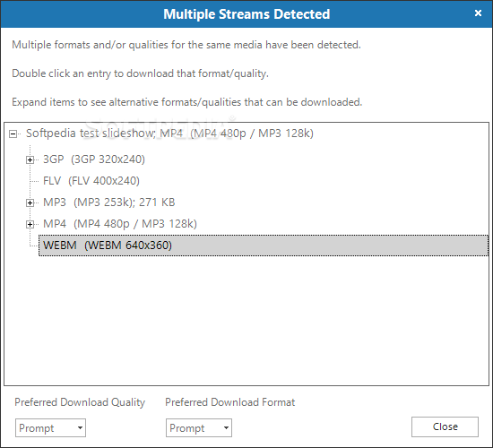
Task: Open the Preferred Download Quality dropdown
Action: (50, 428)
